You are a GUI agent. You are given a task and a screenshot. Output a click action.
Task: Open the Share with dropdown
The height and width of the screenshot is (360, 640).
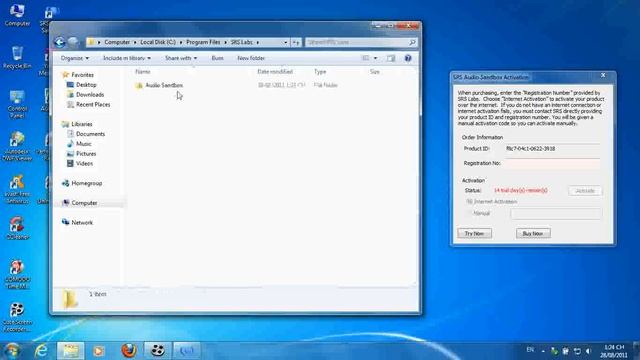181,58
